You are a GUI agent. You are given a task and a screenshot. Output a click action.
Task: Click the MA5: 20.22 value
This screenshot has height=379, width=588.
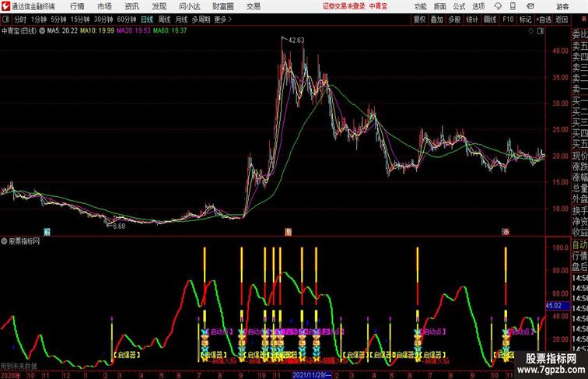tap(62, 31)
